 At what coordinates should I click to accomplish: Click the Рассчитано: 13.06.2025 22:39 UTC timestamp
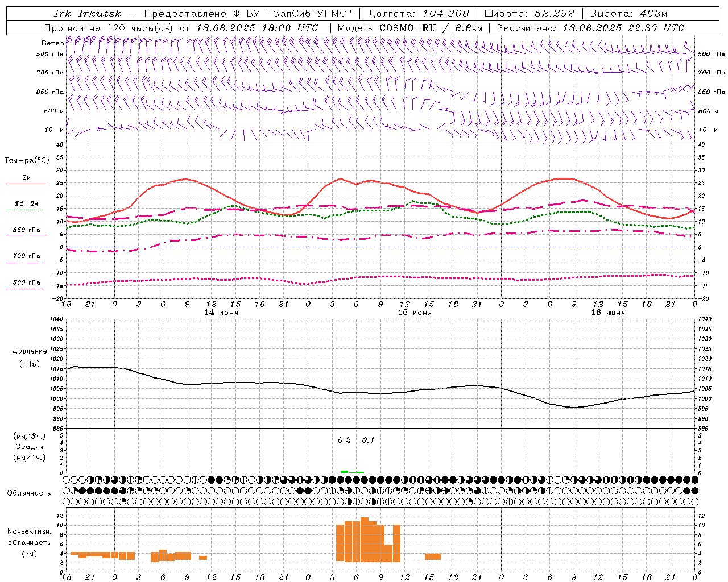tap(590, 28)
